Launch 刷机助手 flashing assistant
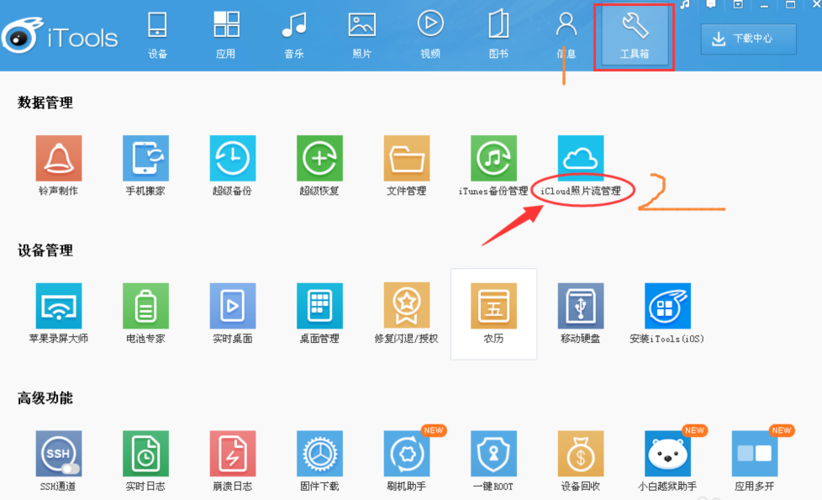Screen dimensions: 822x500 click(406, 454)
